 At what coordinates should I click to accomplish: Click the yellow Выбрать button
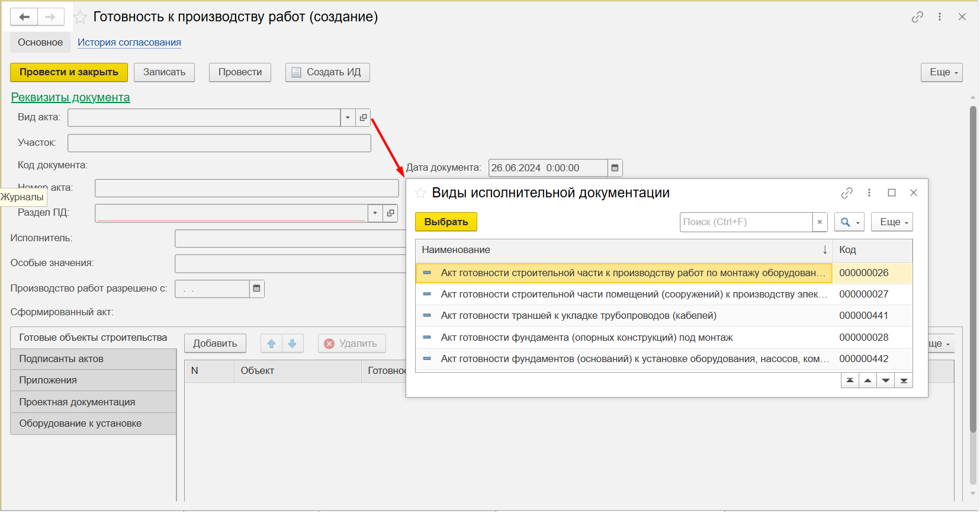tap(446, 222)
